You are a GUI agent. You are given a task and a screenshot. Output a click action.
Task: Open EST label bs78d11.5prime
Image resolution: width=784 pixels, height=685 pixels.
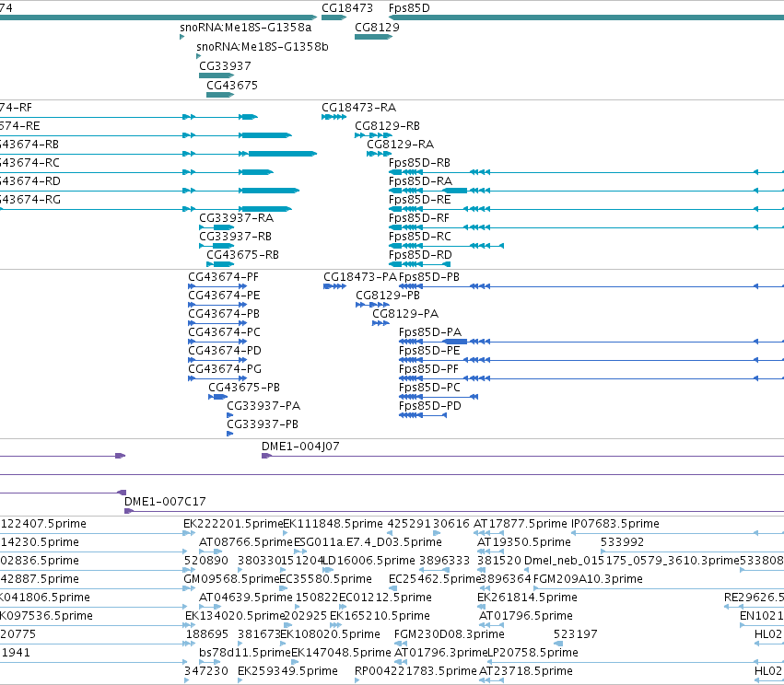tap(244, 654)
